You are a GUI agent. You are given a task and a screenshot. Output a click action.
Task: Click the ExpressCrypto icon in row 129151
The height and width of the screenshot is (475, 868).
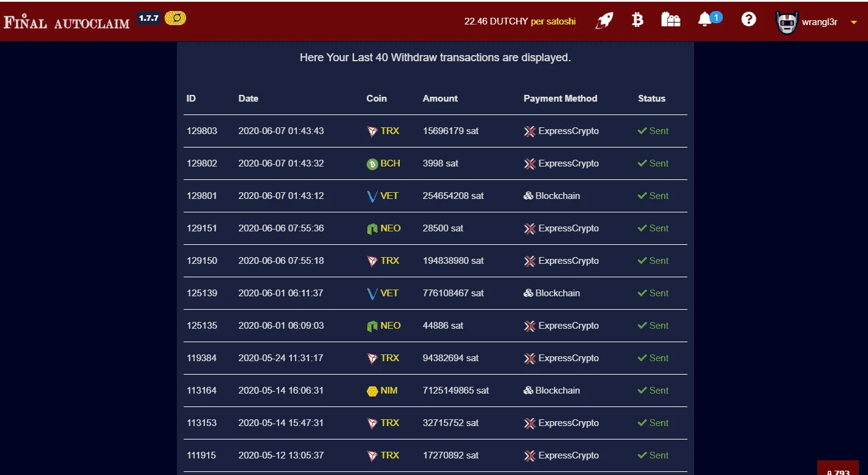point(529,229)
